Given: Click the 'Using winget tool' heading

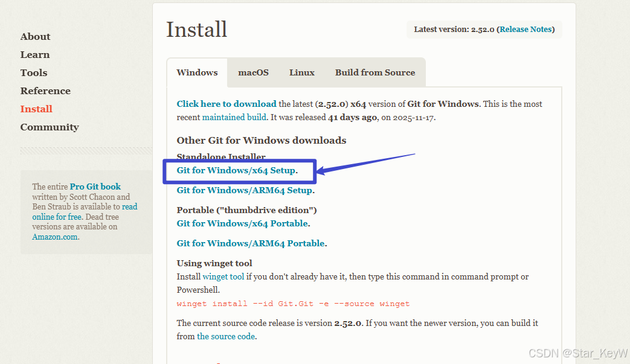Looking at the screenshot, I should [x=214, y=263].
